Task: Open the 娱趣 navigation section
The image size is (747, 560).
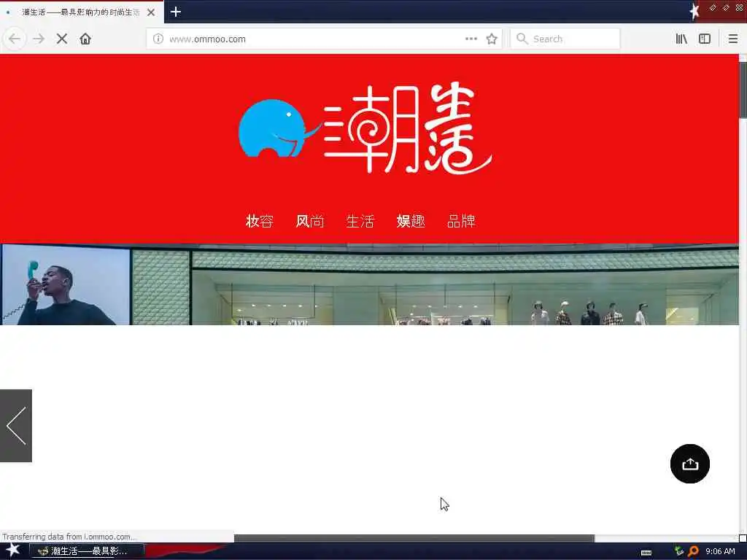Action: (411, 221)
